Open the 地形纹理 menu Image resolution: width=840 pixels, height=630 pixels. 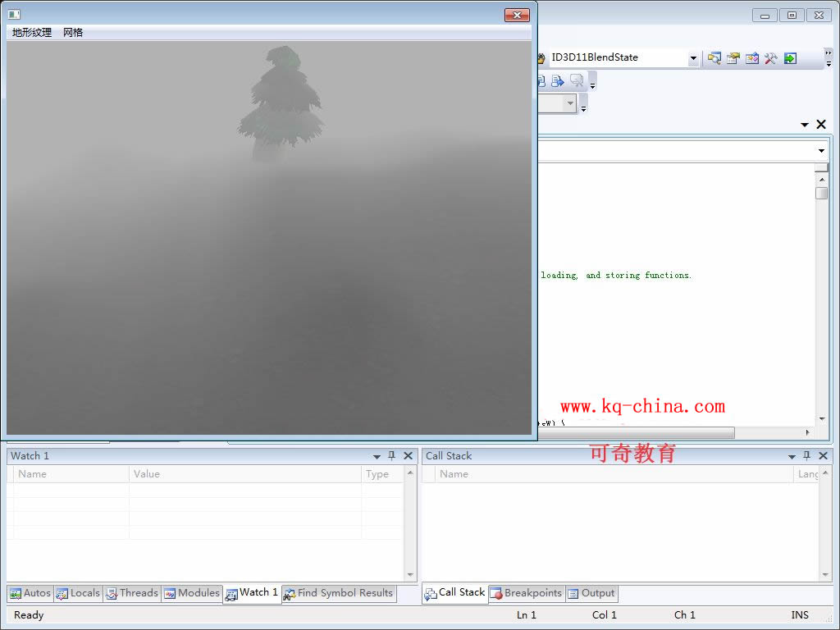tap(32, 33)
